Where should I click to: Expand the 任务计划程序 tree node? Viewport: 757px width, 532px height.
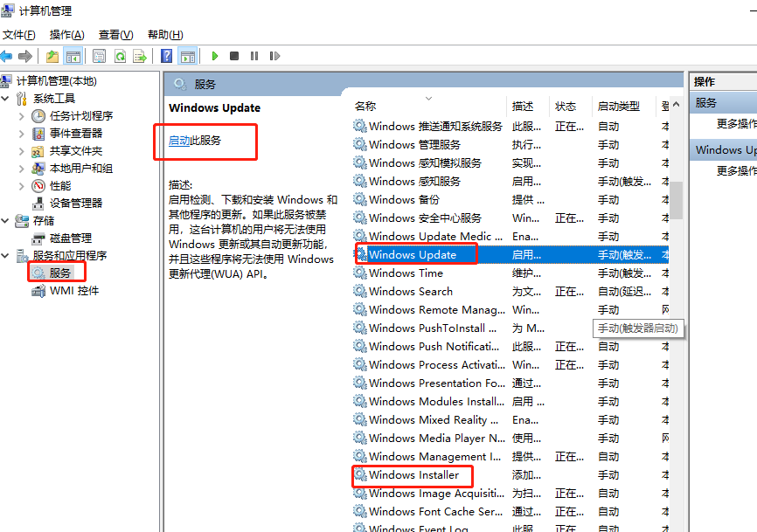coord(23,116)
